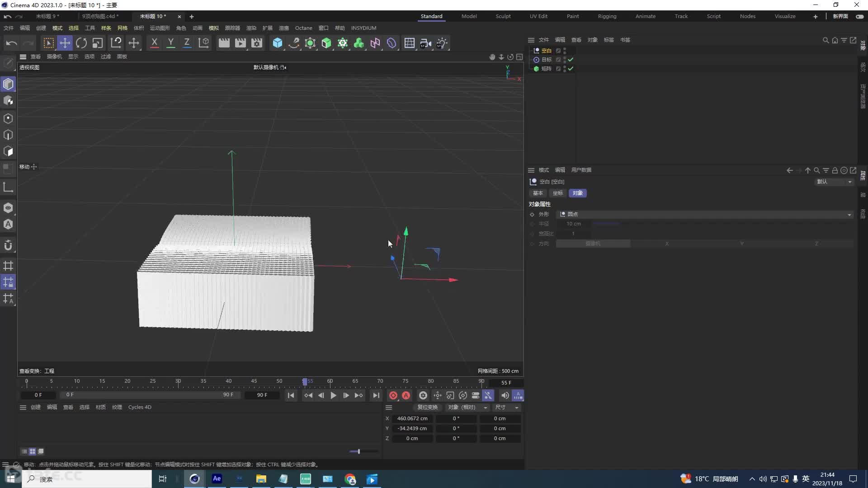Screen dimensions: 868x488
Task: Open the spline pen tool
Action: 294,43
